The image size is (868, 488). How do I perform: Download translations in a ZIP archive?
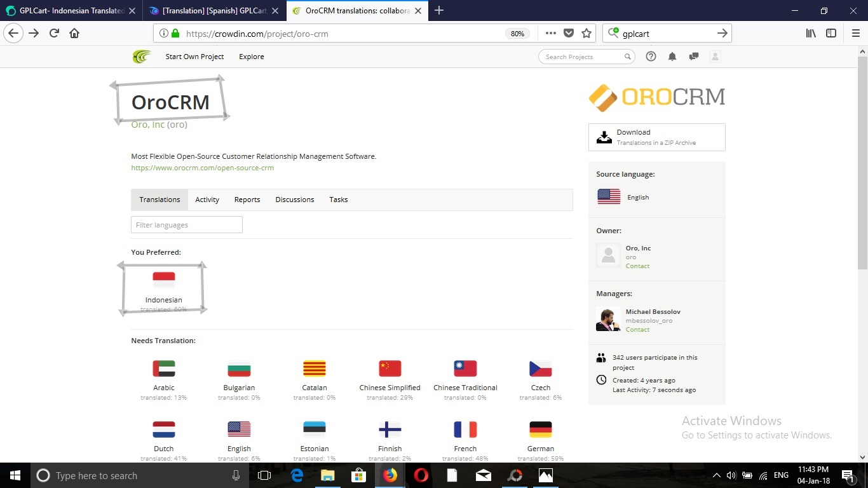tap(656, 137)
